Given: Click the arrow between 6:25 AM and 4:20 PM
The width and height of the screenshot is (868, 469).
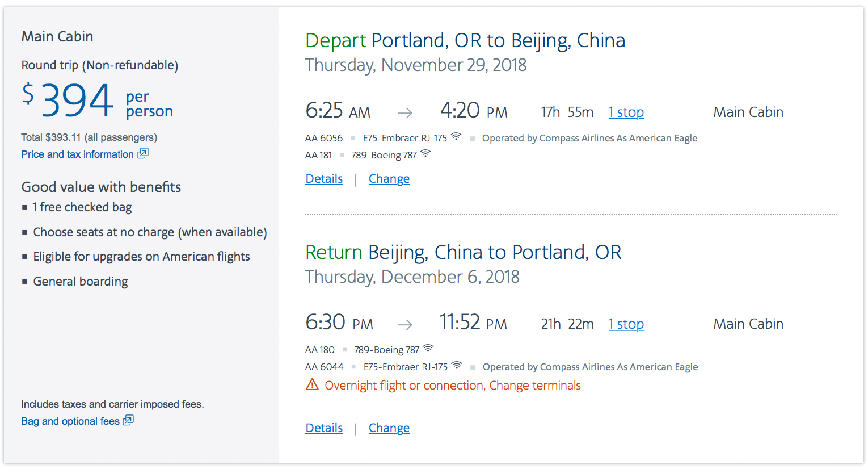Looking at the screenshot, I should [405, 113].
